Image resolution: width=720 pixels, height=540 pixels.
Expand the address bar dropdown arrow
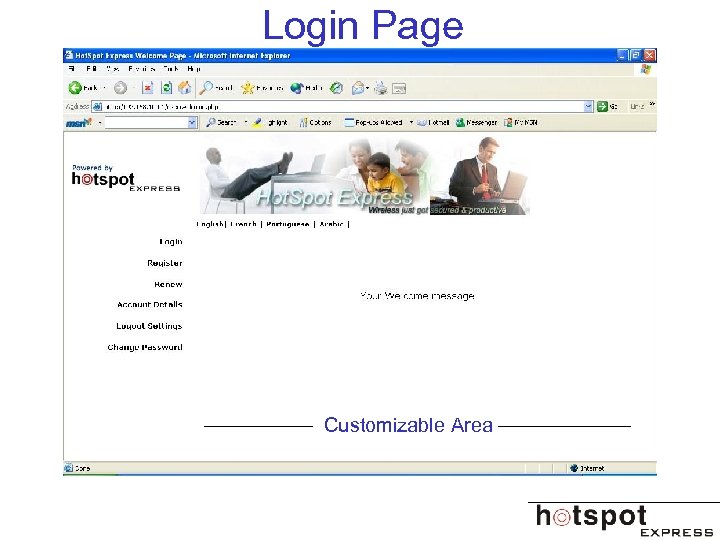[x=588, y=107]
